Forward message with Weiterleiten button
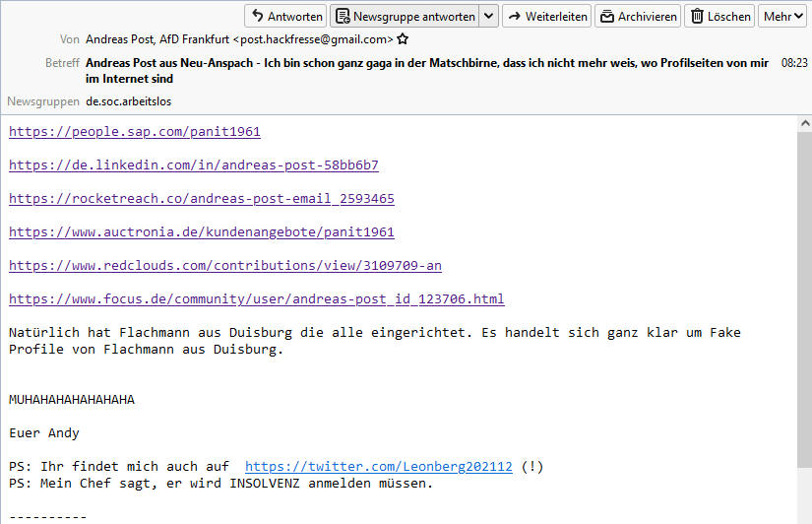This screenshot has height=524, width=812. (547, 16)
